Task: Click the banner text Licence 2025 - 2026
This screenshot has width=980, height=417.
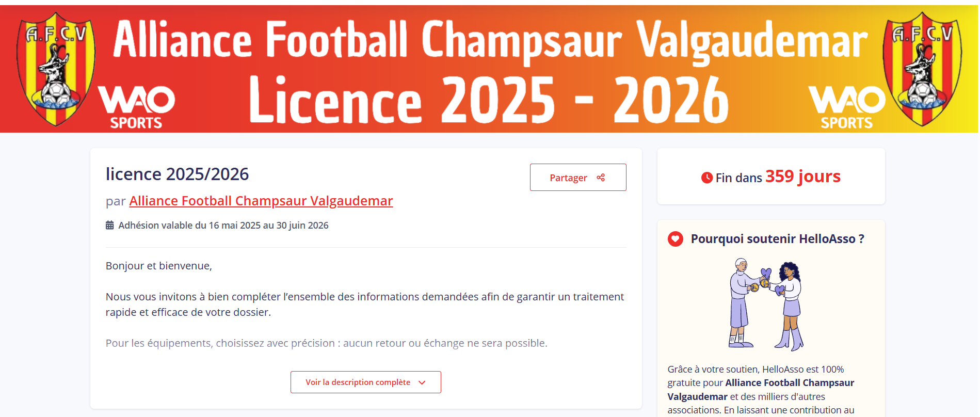Action: click(488, 101)
